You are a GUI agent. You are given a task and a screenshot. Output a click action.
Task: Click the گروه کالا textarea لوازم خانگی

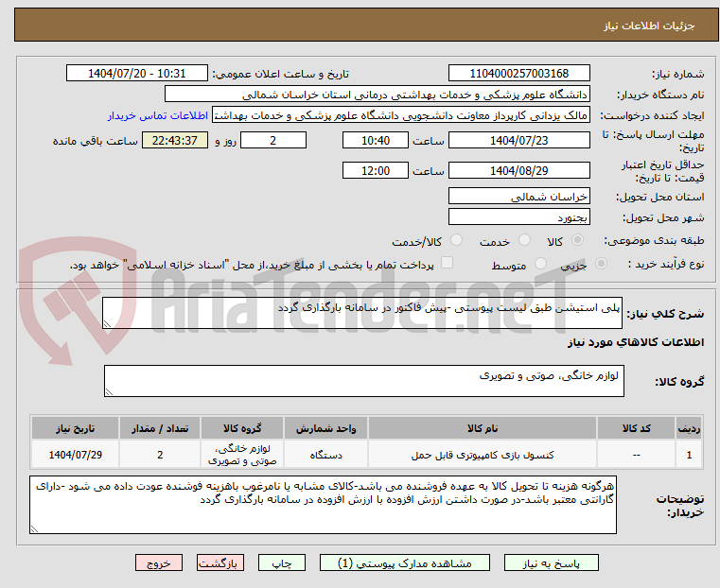coord(364,381)
